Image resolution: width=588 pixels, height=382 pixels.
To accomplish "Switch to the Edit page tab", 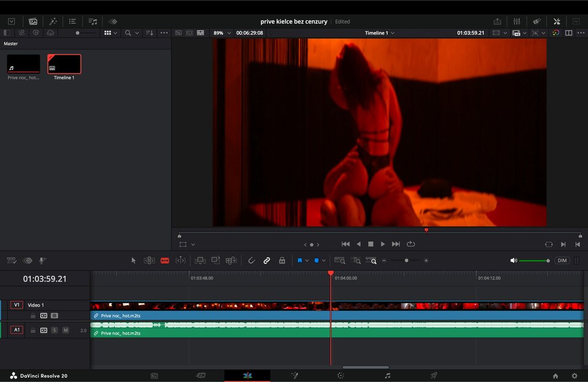I will 247,375.
